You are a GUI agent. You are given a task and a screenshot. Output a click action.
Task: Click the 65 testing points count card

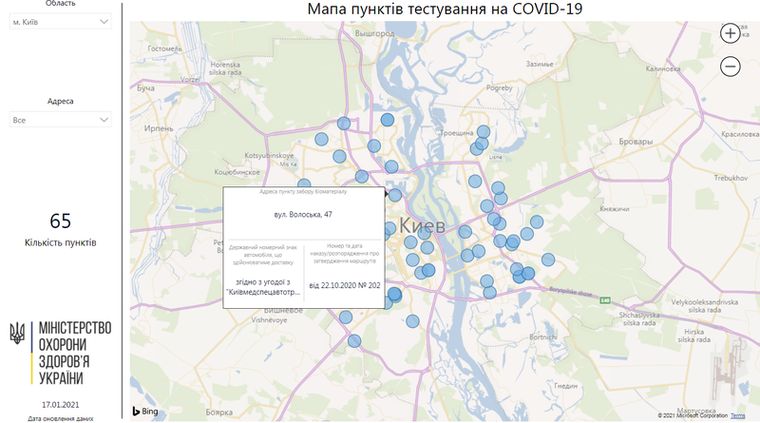coord(60,229)
